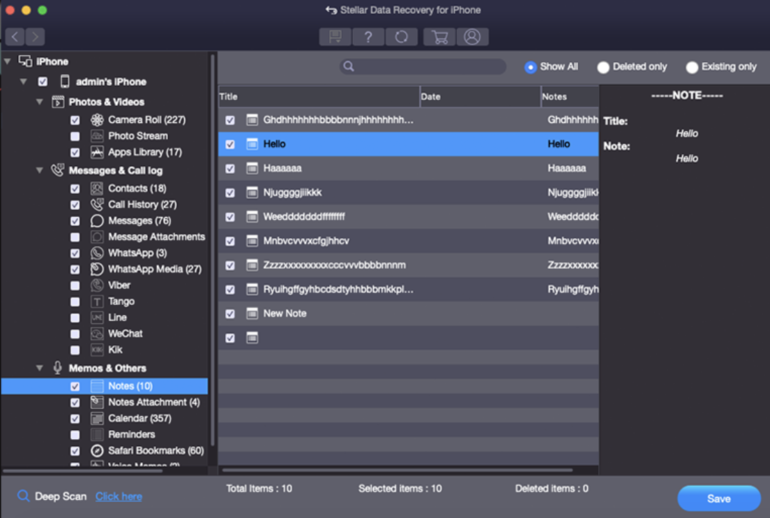The image size is (770, 518).
Task: Click the refresh/rescan toolbar icon
Action: tap(401, 37)
